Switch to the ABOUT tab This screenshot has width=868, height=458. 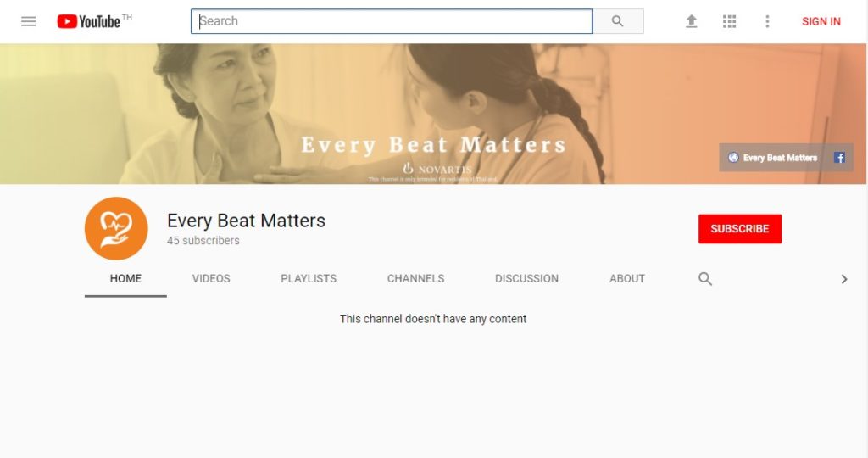(x=627, y=278)
